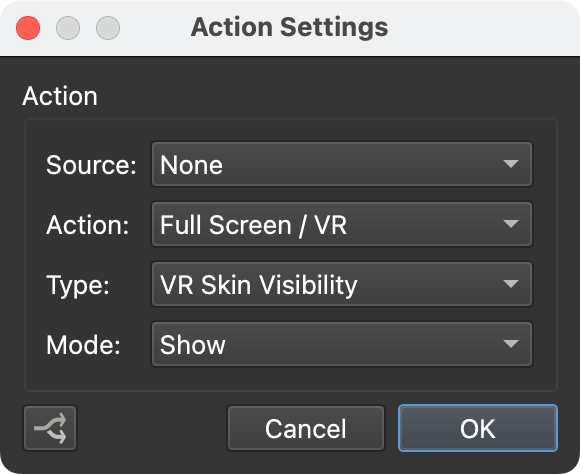Click the arrow on the Source combo box
580x474 pixels.
(x=511, y=164)
